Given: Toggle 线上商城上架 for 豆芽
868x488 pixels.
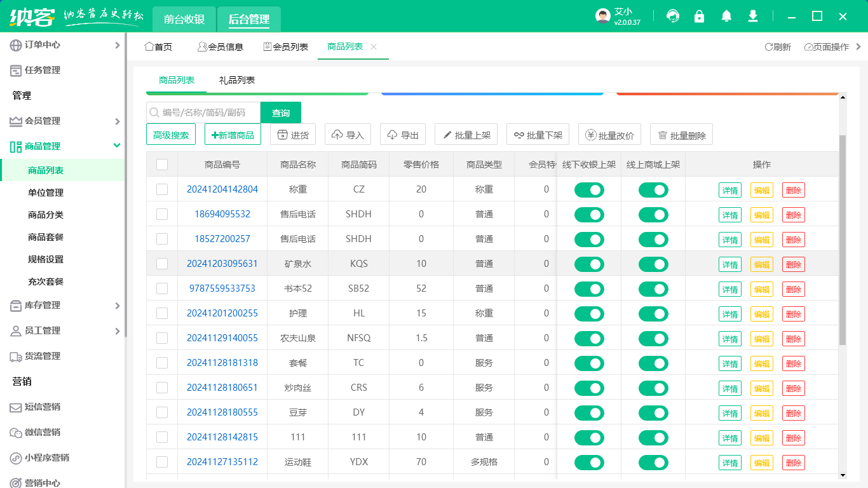Looking at the screenshot, I should pyautogui.click(x=653, y=413).
